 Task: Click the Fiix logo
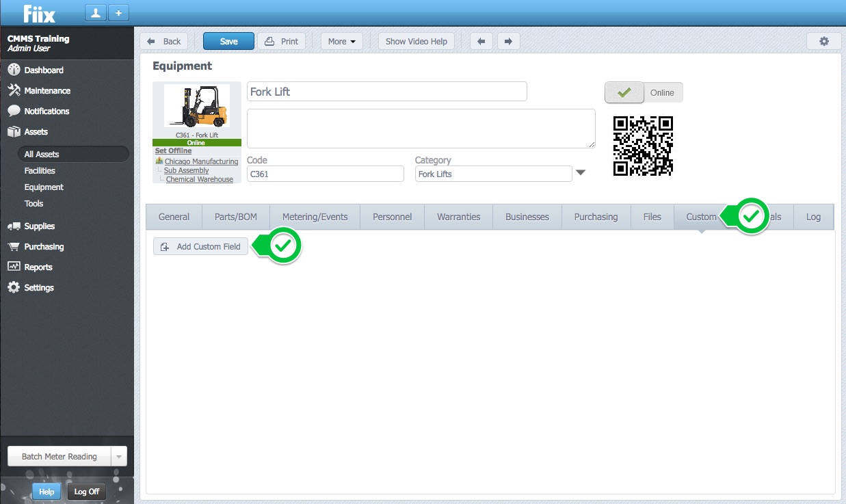click(39, 13)
